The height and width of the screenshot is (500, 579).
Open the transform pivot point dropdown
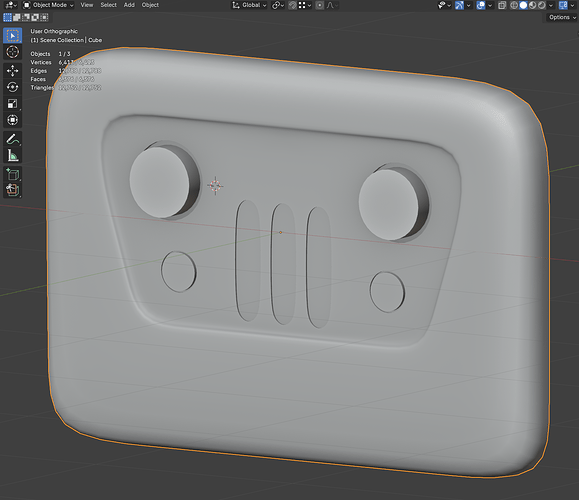click(x=277, y=5)
